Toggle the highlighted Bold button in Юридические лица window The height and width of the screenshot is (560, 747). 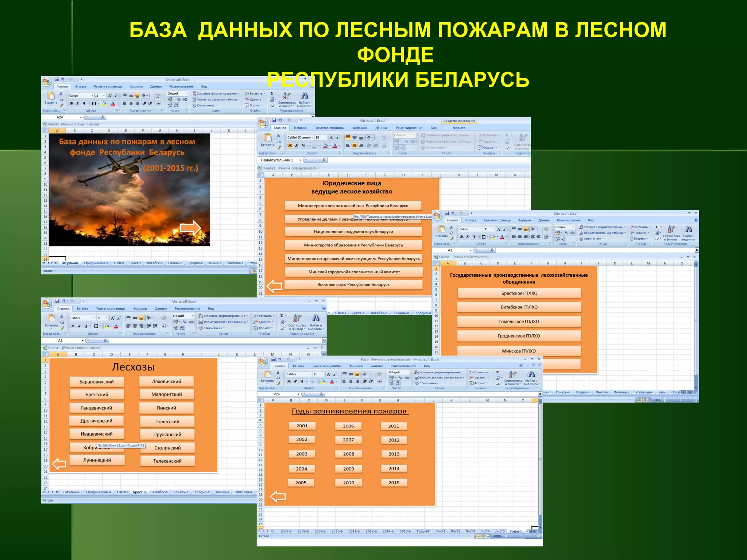(290, 145)
